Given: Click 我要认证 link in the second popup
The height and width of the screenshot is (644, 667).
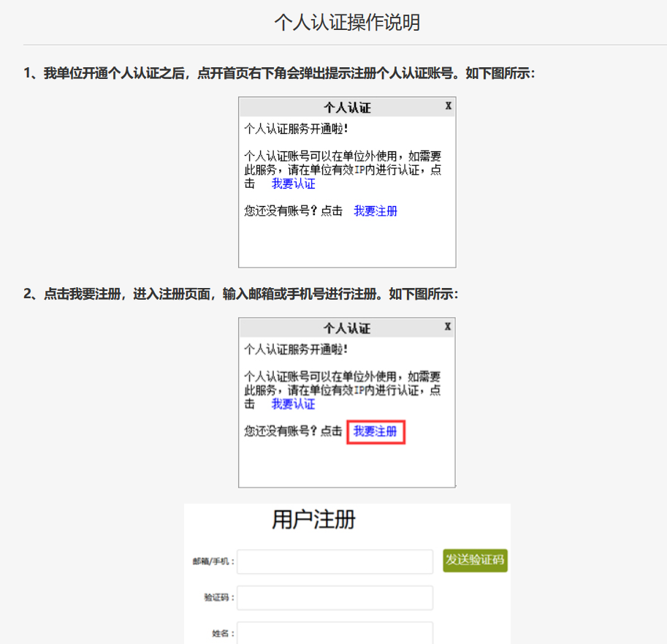Looking at the screenshot, I should pyautogui.click(x=294, y=404).
